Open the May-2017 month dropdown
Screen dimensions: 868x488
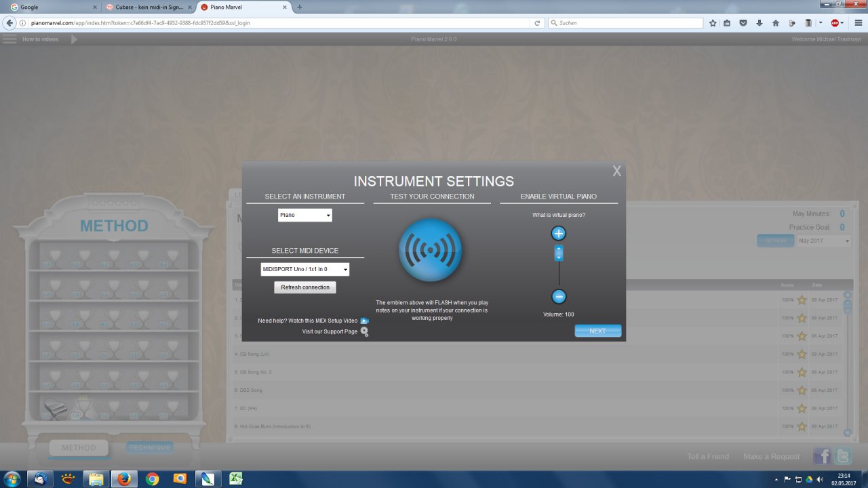point(824,241)
